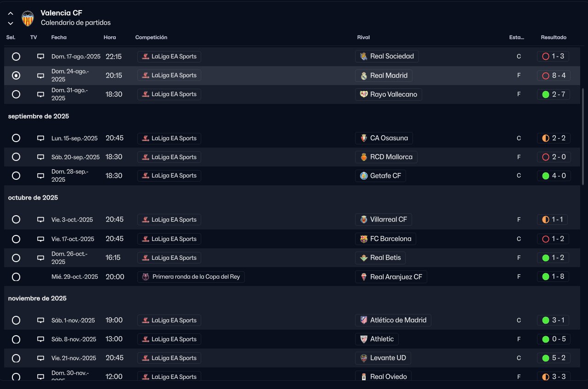Click the Copa del Rey competition icon

(146, 277)
